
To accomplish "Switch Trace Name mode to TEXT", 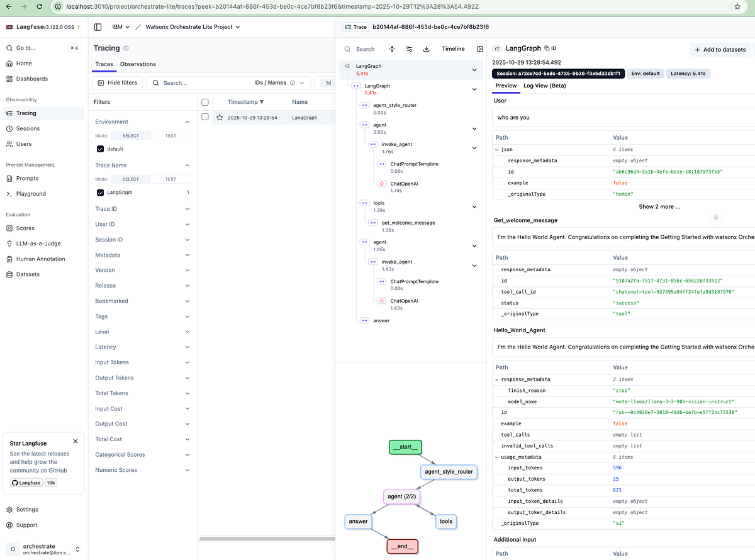I will click(171, 179).
